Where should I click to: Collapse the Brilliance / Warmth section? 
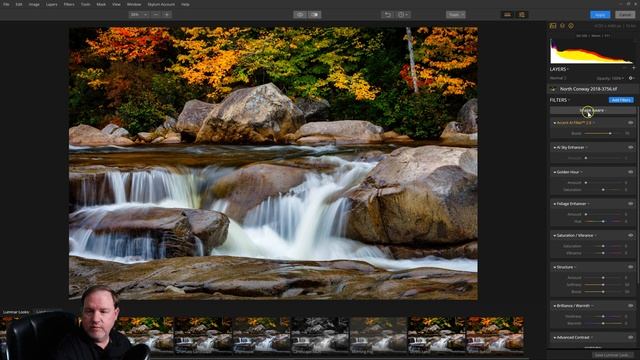555,306
